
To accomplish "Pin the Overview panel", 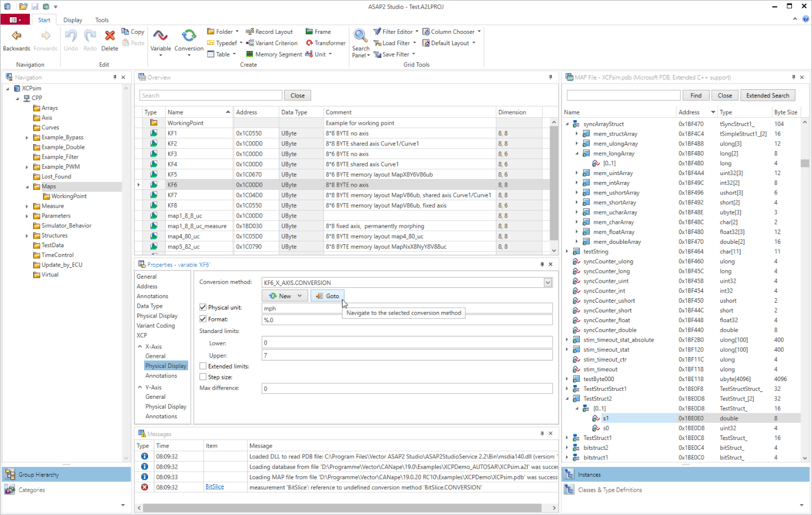I will (x=551, y=77).
